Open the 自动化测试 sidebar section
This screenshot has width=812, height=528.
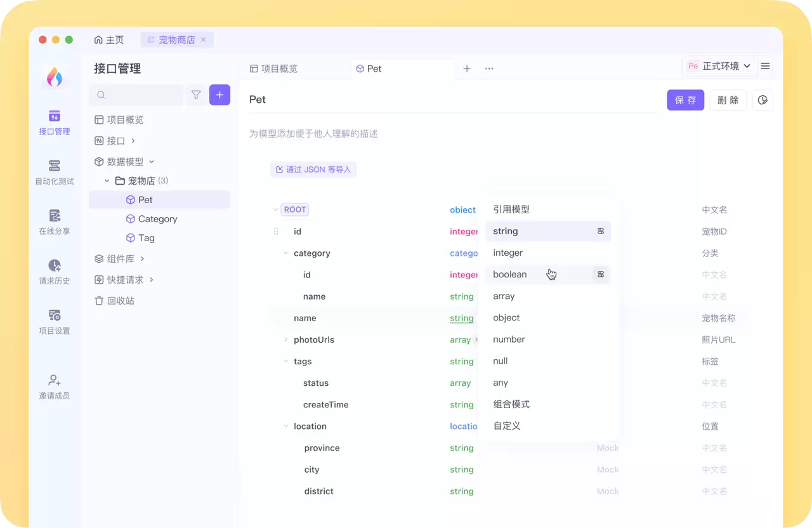(55, 173)
